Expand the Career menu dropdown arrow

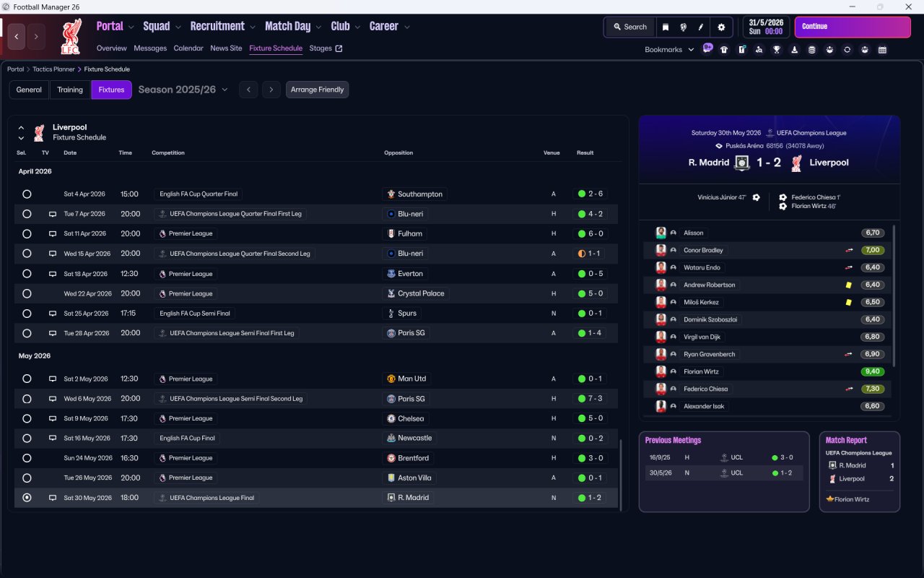click(407, 27)
